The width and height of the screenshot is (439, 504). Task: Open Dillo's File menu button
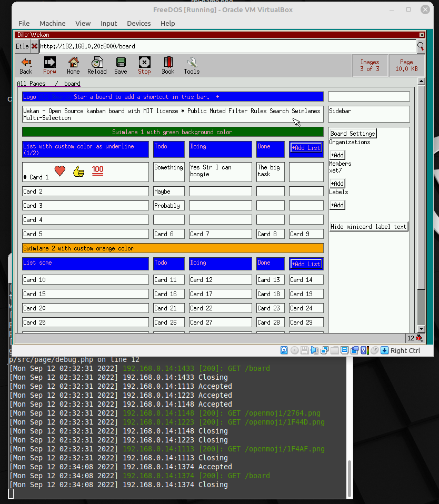pos(22,46)
